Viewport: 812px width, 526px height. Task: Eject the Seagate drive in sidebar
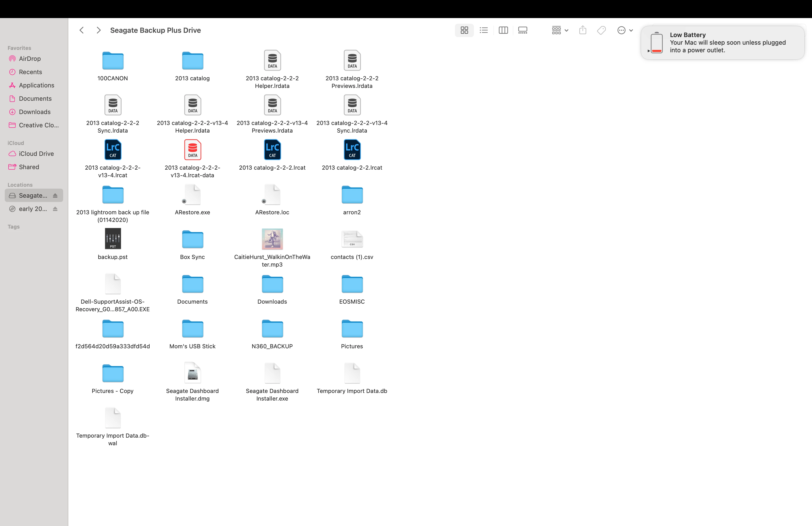coord(55,196)
